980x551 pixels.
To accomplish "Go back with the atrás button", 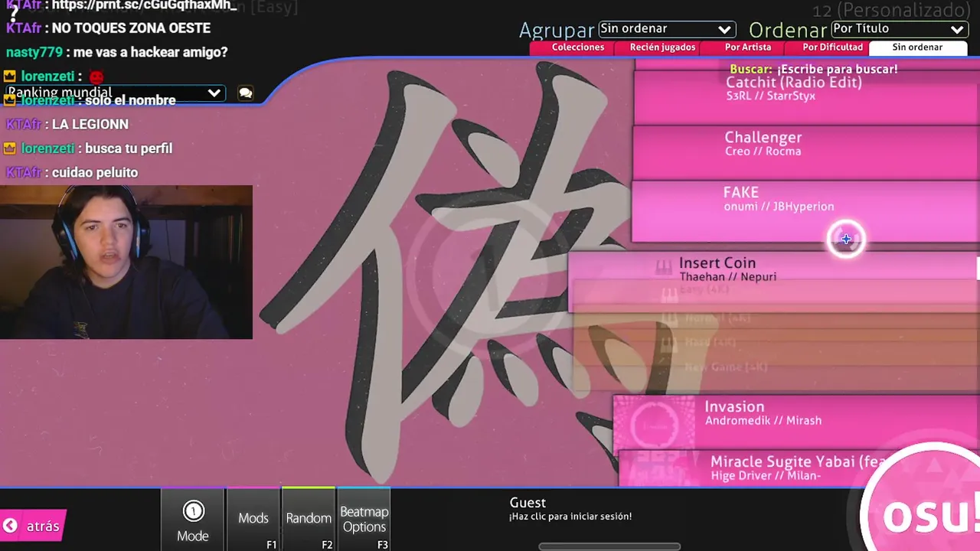I will 34,526.
